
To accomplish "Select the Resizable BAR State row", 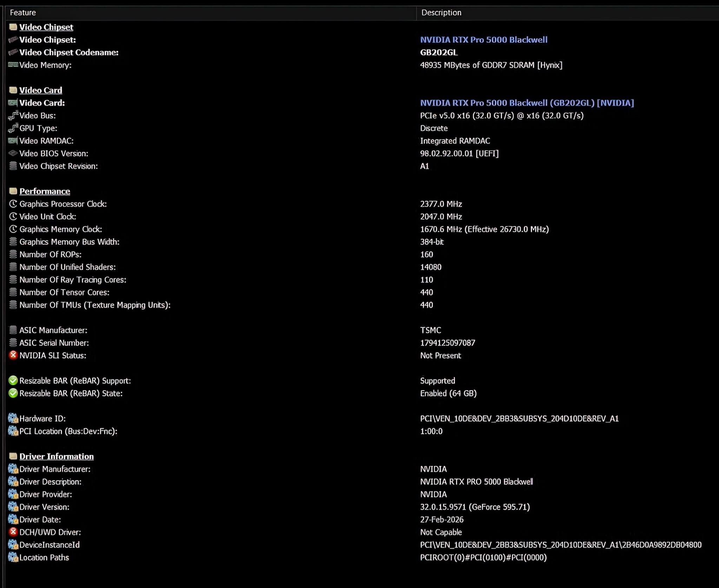I will point(71,393).
